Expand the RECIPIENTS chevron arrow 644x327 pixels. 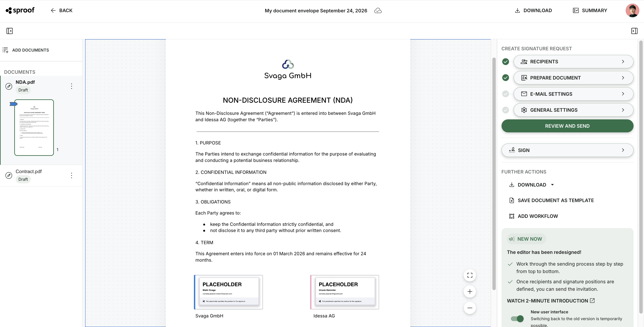pos(623,62)
